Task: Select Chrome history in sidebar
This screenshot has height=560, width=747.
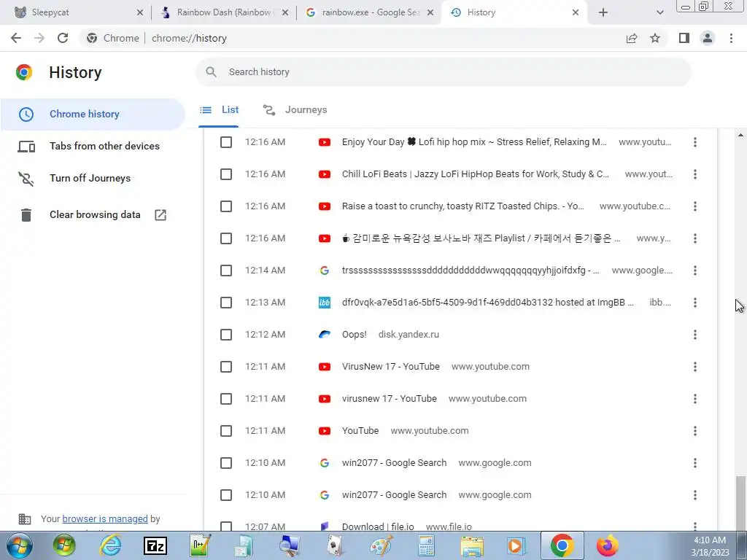Action: pyautogui.click(x=93, y=114)
